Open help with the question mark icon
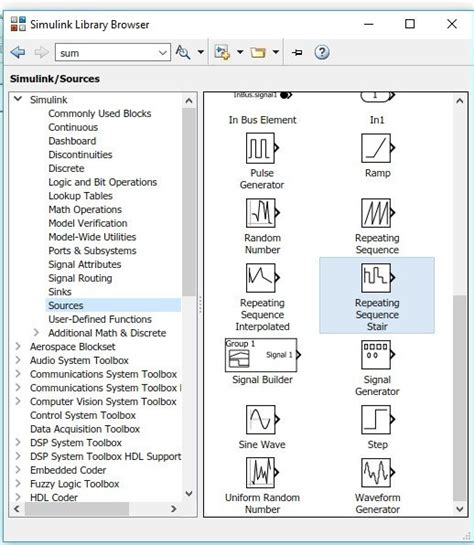 (x=322, y=52)
